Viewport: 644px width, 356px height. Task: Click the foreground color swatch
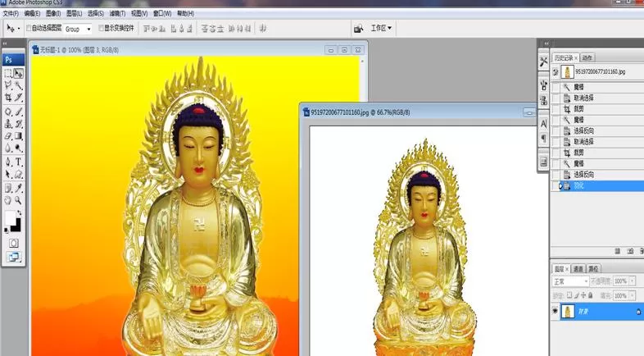tap(11, 218)
